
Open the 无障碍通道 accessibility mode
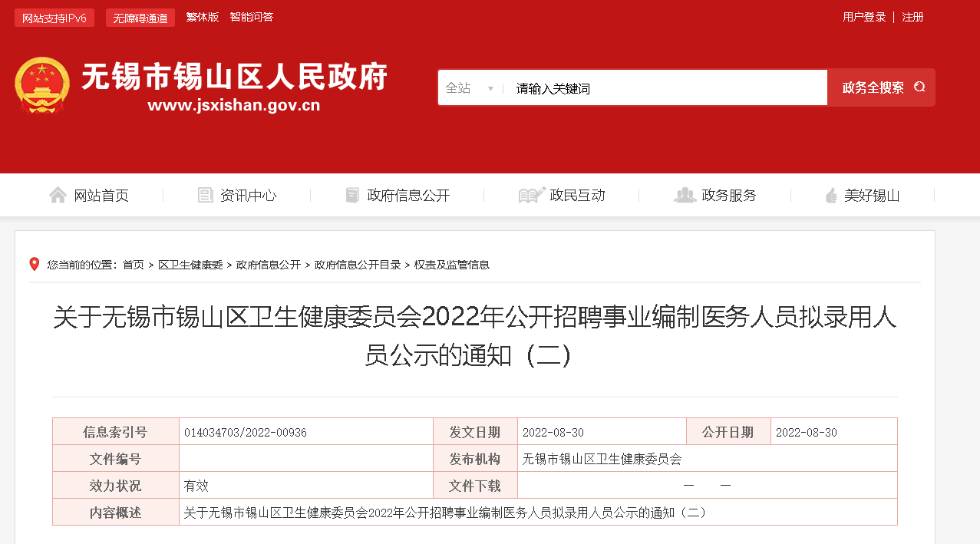click(140, 18)
